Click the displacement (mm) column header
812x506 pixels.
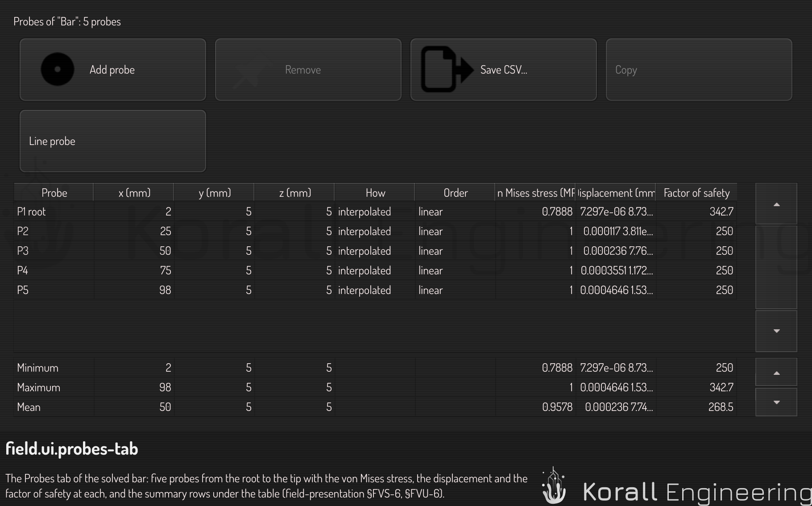click(x=616, y=193)
